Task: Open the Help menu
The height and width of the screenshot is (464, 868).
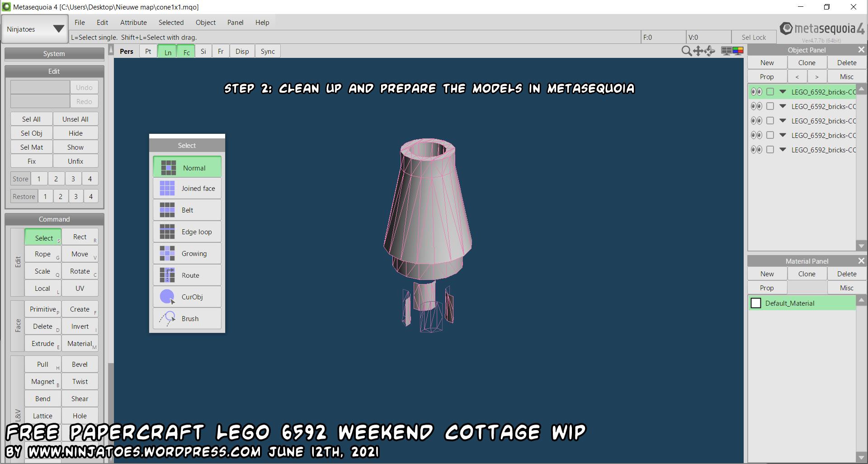Action: (262, 22)
